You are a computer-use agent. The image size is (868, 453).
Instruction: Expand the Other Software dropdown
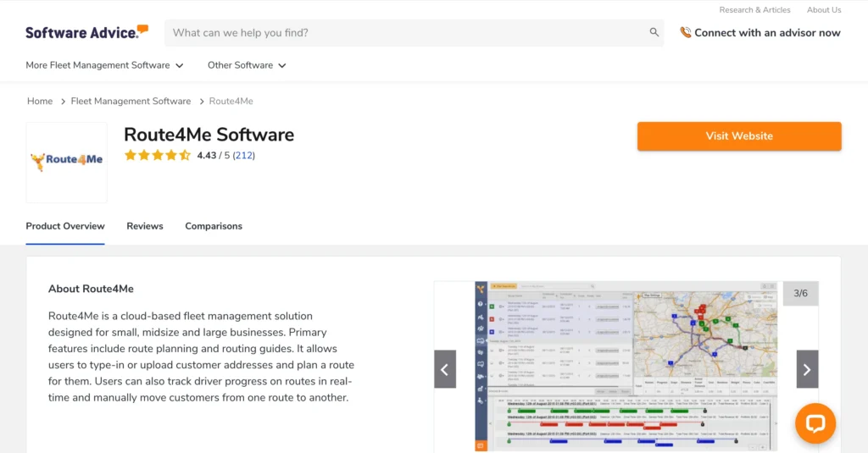click(x=247, y=65)
